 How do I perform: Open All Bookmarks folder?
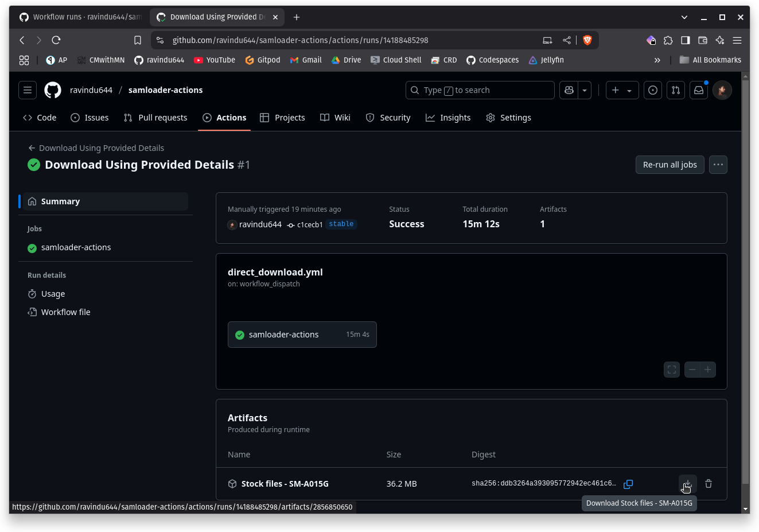click(710, 60)
